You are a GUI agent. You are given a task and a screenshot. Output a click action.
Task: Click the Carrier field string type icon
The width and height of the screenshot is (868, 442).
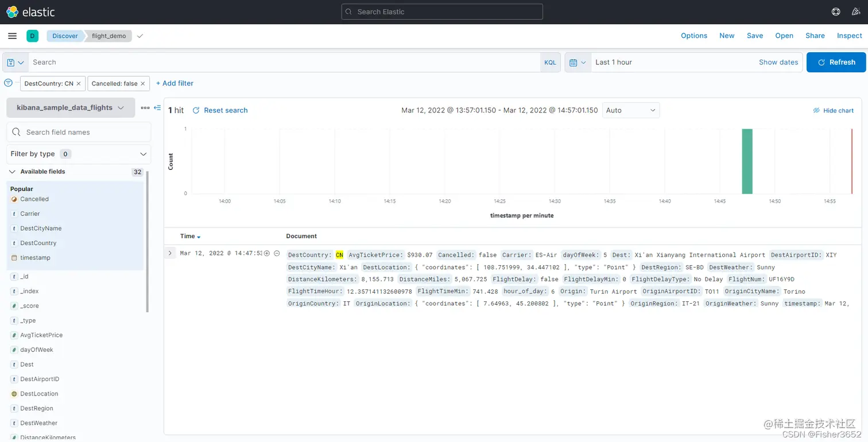tap(14, 214)
